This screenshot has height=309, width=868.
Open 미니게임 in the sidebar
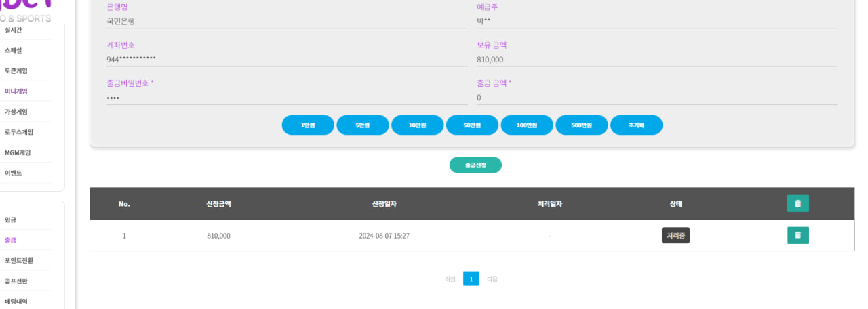(x=16, y=91)
